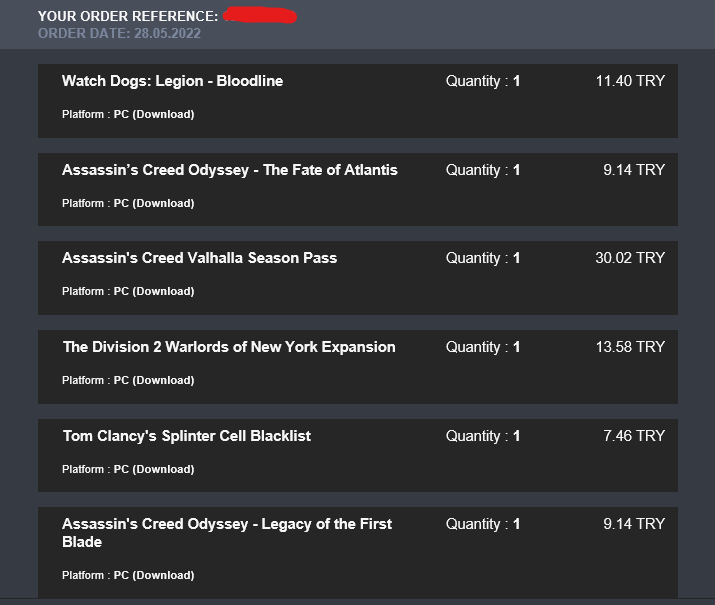715x605 pixels.
Task: Click the 11.40 TRY price
Action: pyautogui.click(x=630, y=81)
